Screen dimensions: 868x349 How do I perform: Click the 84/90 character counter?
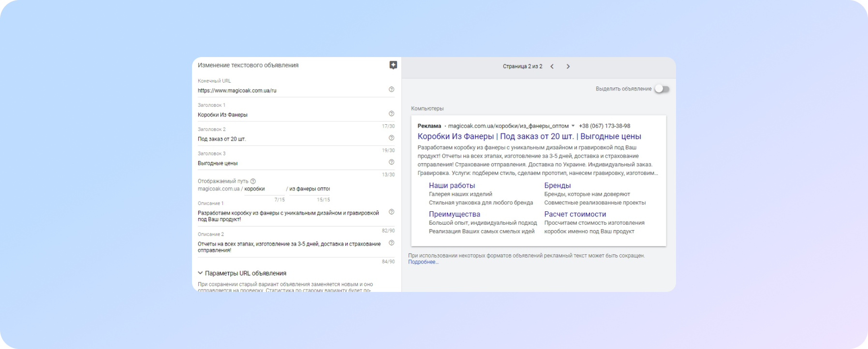(x=388, y=262)
